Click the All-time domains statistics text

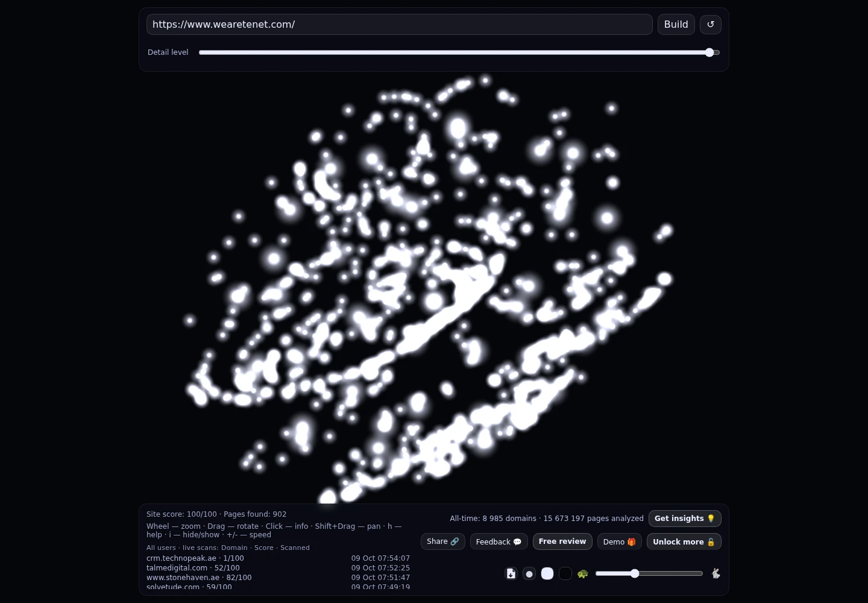pyautogui.click(x=547, y=519)
